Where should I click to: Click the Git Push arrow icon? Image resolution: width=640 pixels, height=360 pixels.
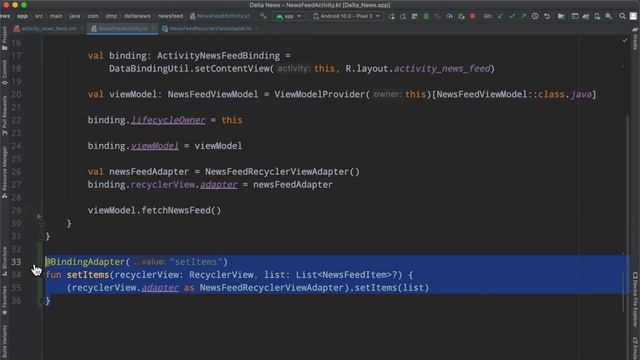point(523,16)
